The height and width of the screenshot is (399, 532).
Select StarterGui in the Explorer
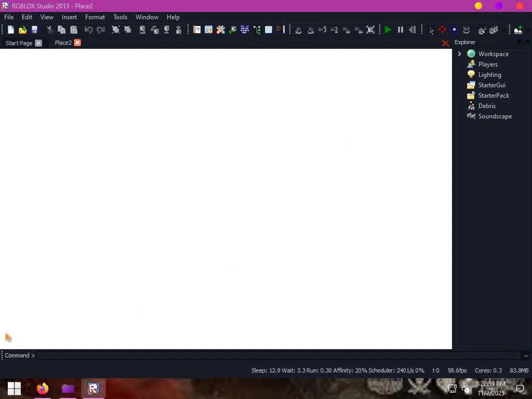(x=491, y=85)
